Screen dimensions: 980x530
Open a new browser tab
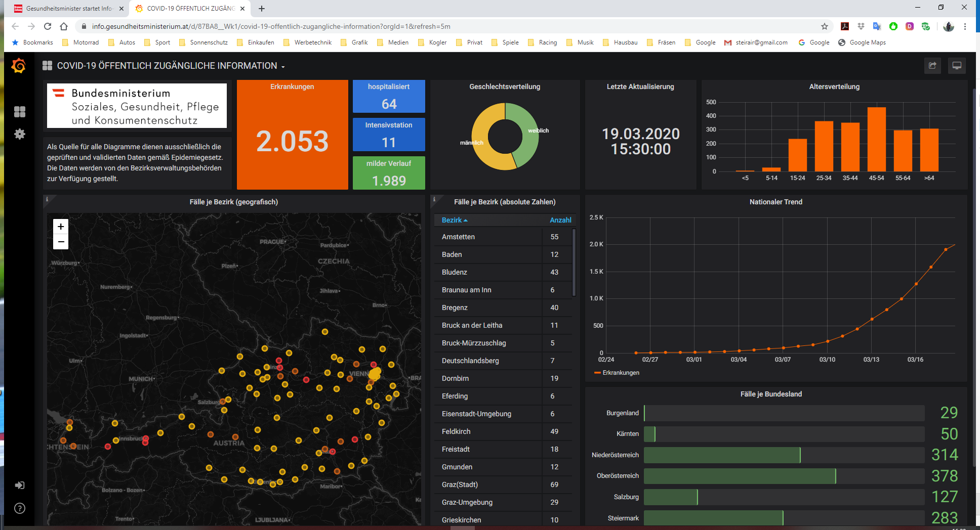pos(262,9)
